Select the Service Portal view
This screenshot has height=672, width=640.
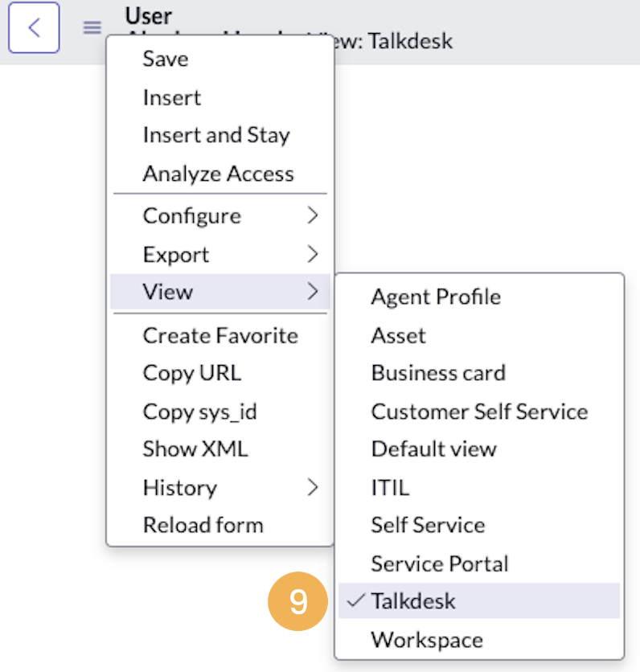pos(479,564)
